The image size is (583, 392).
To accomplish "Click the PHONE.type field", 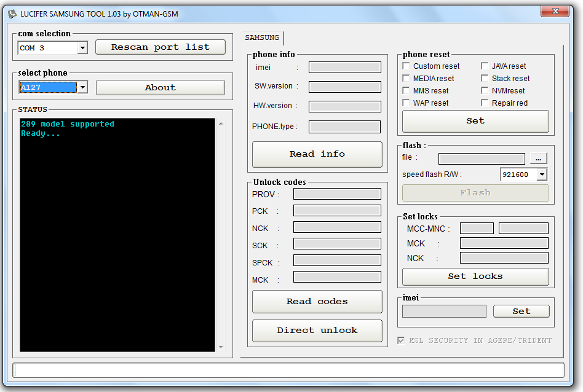I will [x=344, y=127].
